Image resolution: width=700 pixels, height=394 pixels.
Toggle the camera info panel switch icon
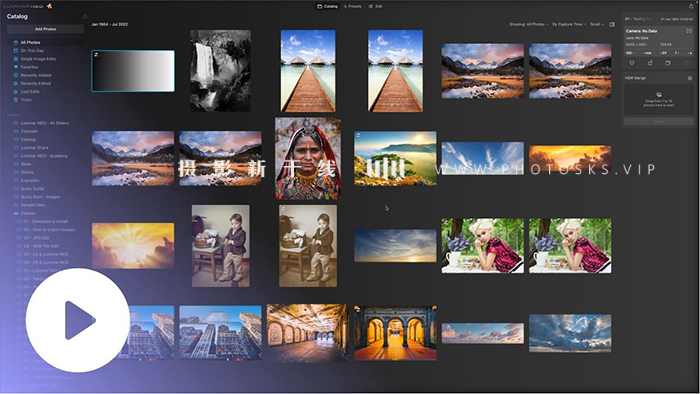coord(689,31)
